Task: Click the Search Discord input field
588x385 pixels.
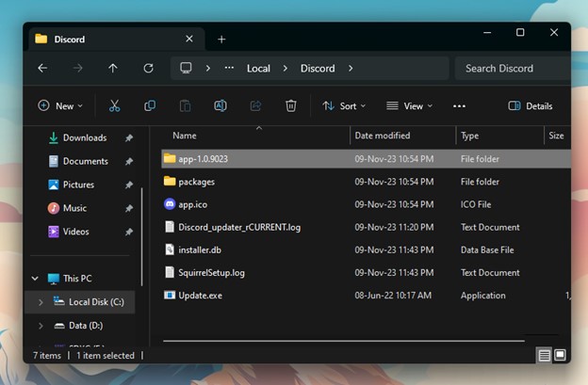Action: (x=514, y=69)
